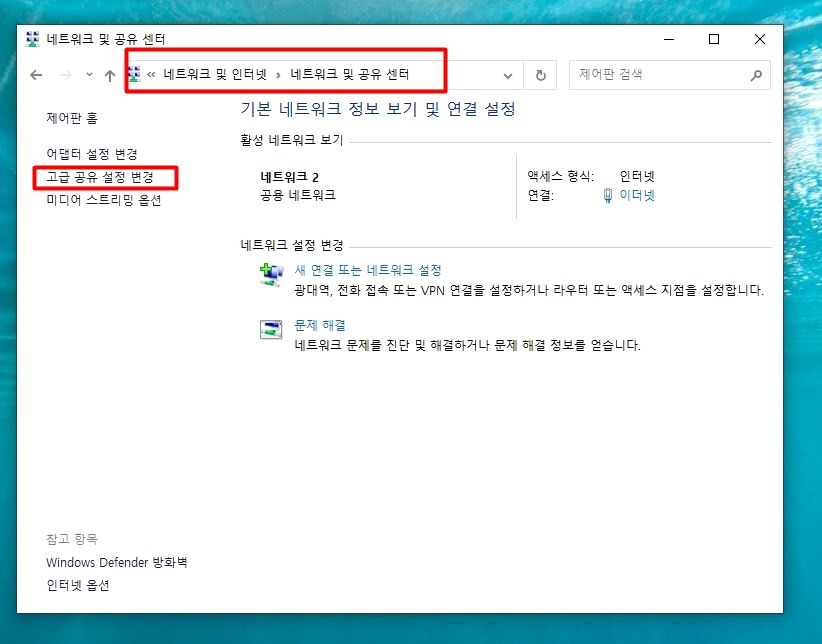Screen dimensions: 822x644
Task: Open the 문제 해결 link
Action: pos(320,325)
